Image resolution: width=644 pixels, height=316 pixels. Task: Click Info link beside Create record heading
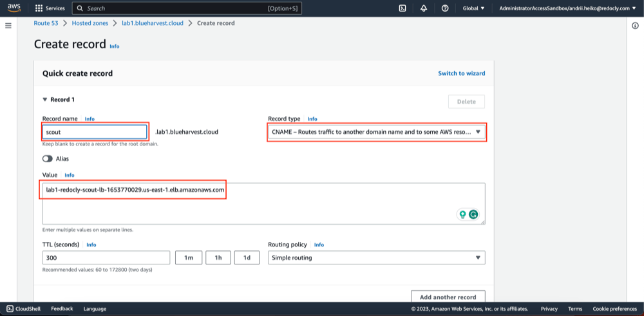pyautogui.click(x=115, y=46)
